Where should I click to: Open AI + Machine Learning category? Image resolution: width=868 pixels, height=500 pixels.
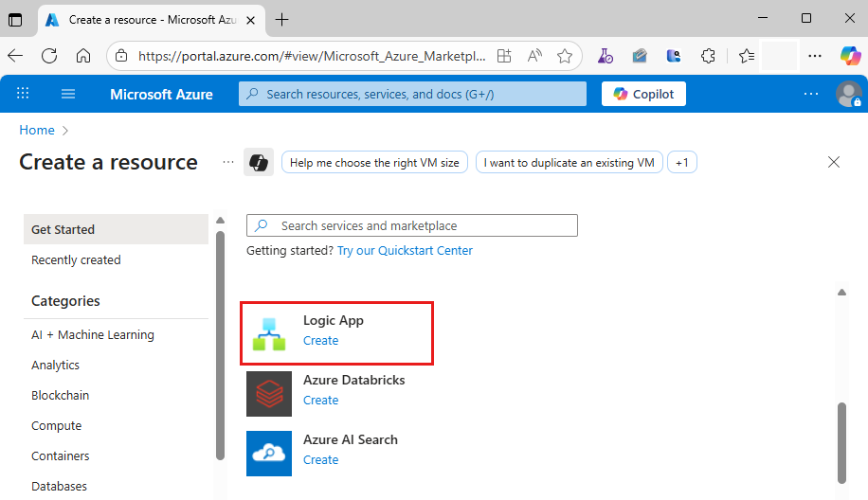pyautogui.click(x=92, y=334)
